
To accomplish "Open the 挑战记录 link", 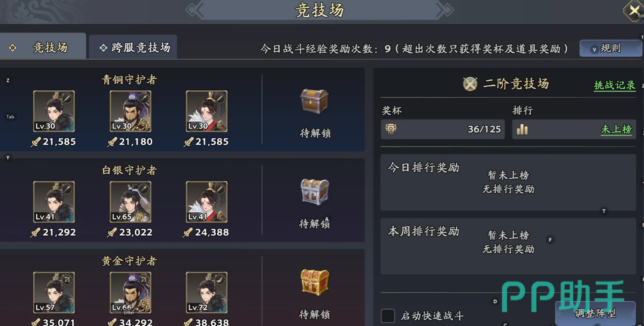I will pyautogui.click(x=614, y=85).
